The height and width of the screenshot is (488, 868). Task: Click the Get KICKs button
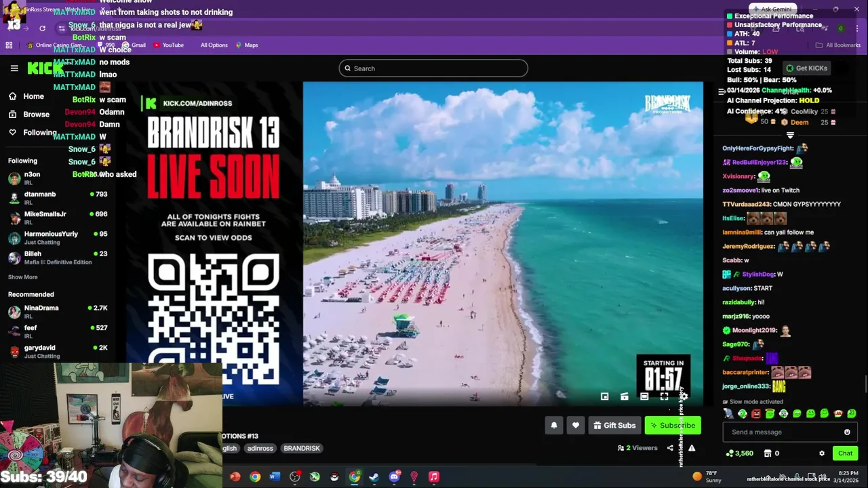coord(806,68)
